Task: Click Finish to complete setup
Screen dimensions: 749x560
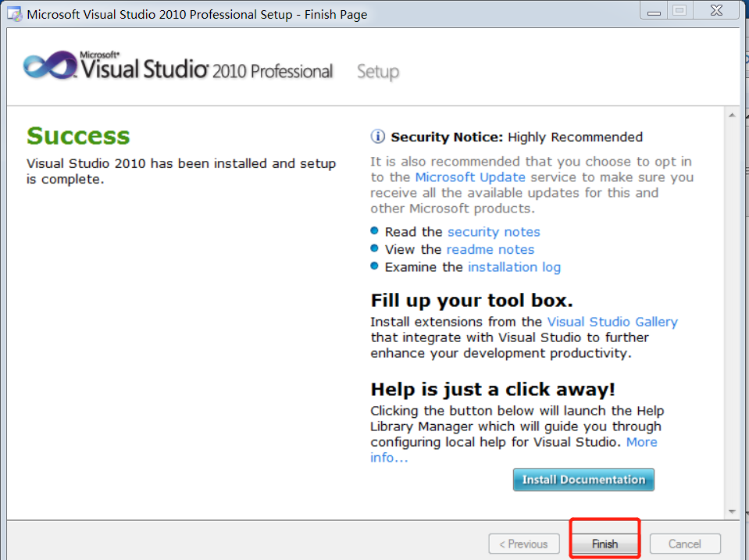Action: pyautogui.click(x=605, y=544)
